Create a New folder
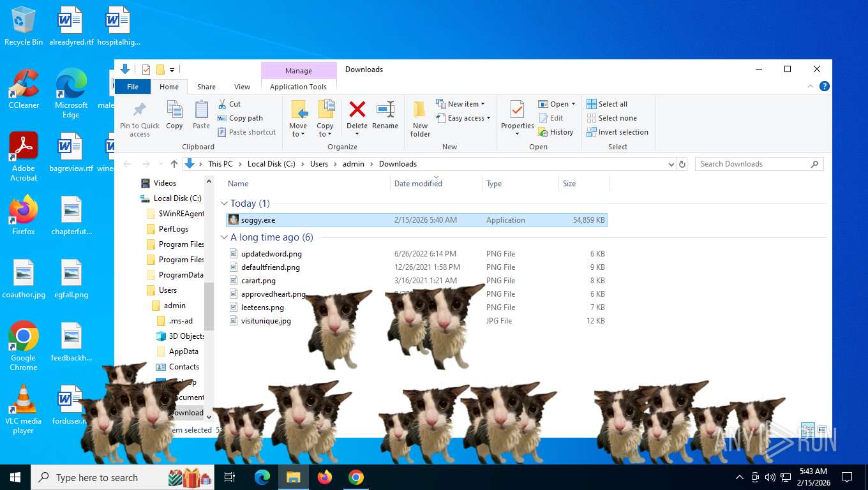This screenshot has height=490, width=868. [x=420, y=119]
